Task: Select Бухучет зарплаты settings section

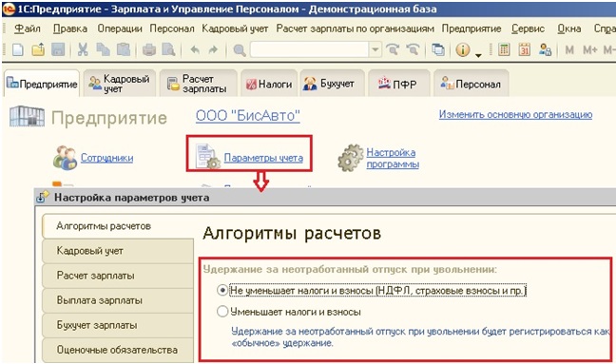Action: 118,325
